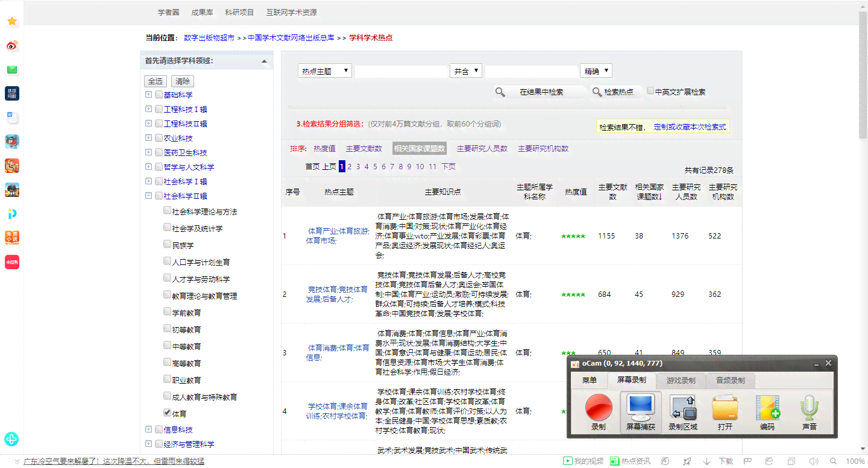Open the 科研项目 menu item
The width and height of the screenshot is (868, 468).
[239, 12]
